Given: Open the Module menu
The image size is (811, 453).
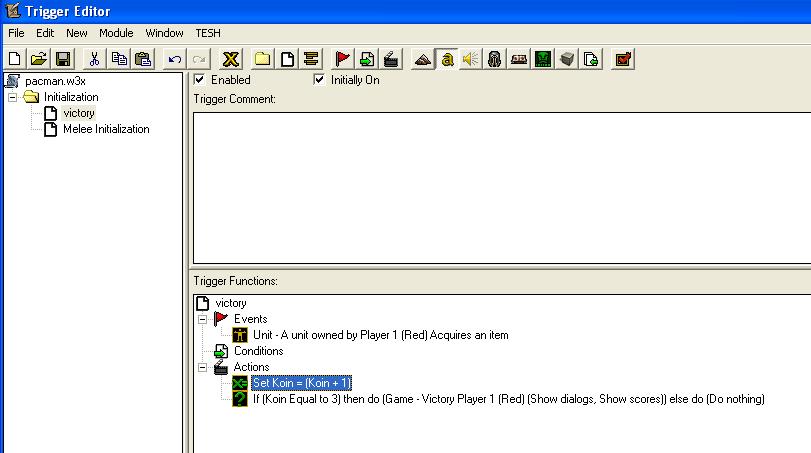Looking at the screenshot, I should tap(116, 33).
